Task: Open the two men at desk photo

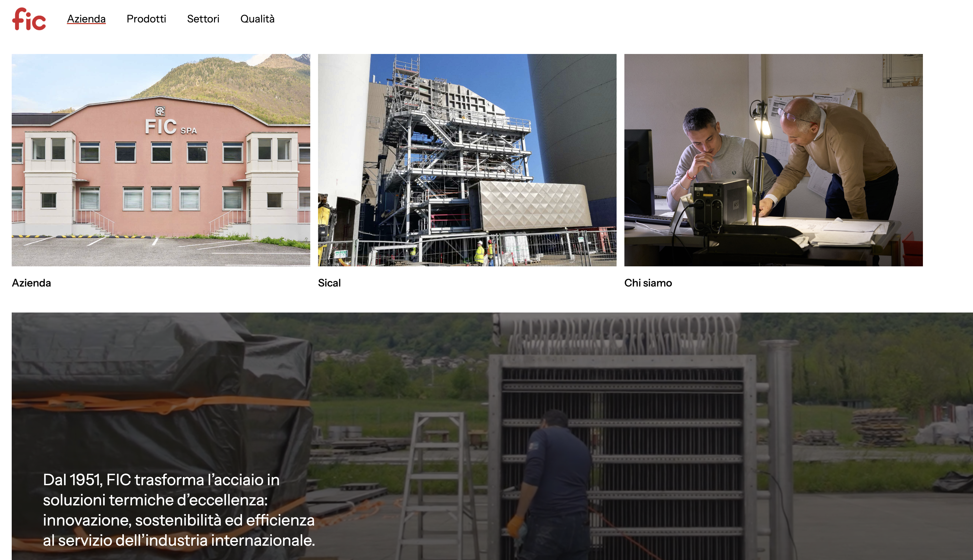Action: (773, 160)
